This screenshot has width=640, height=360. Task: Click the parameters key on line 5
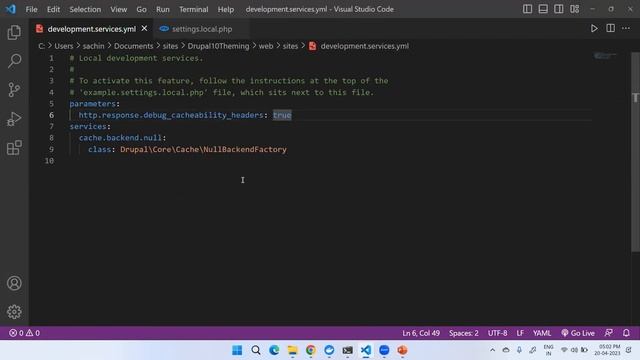tap(93, 104)
